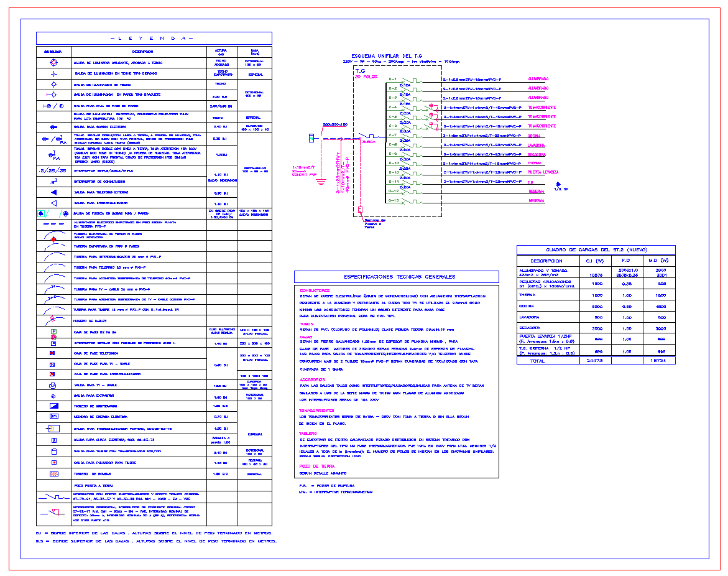This screenshot has width=728, height=576.
Task: Select the TV-cable outlet circle symbol
Action: [x=53, y=385]
